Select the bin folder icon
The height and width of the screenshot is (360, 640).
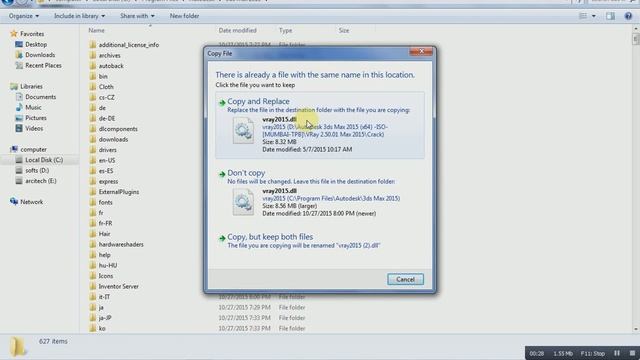pyautogui.click(x=93, y=76)
